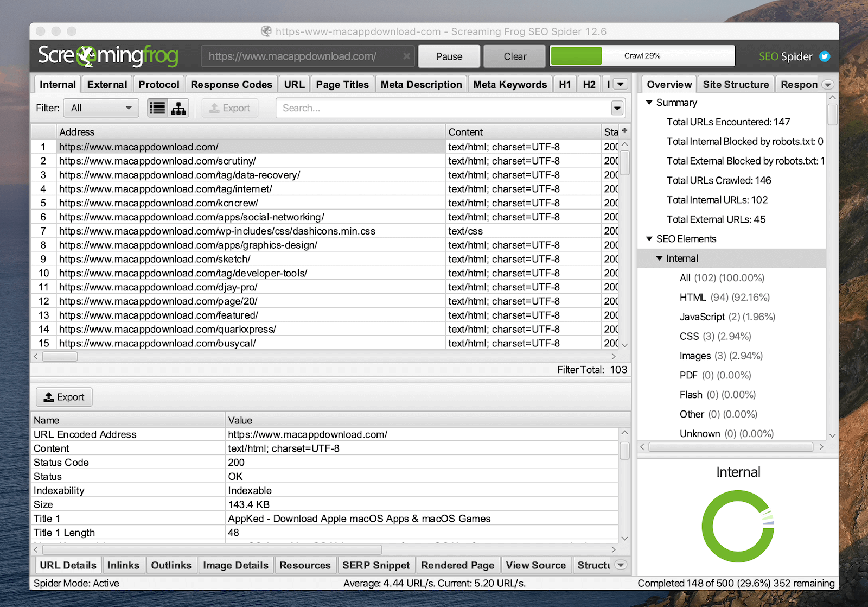Click the plus icon to add table columns

click(624, 131)
